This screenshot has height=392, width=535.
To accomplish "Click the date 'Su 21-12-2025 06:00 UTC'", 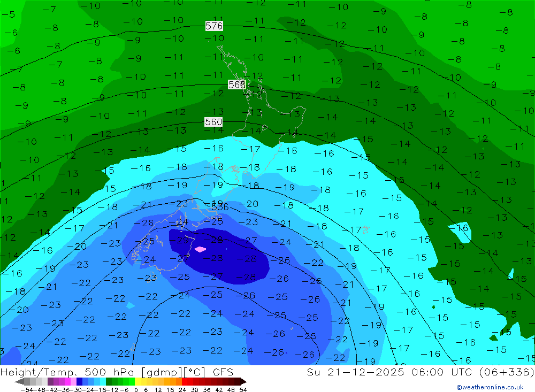I will coord(390,372).
